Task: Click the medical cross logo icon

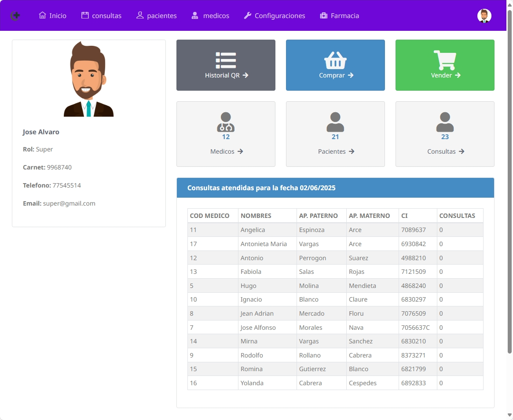Action: [x=15, y=15]
